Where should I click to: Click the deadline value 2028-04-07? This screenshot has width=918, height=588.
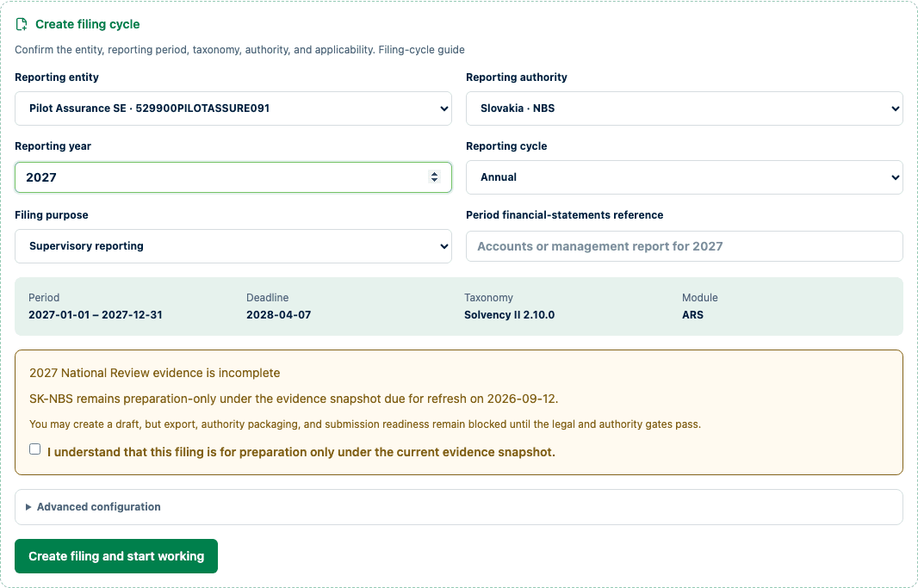[x=279, y=315]
